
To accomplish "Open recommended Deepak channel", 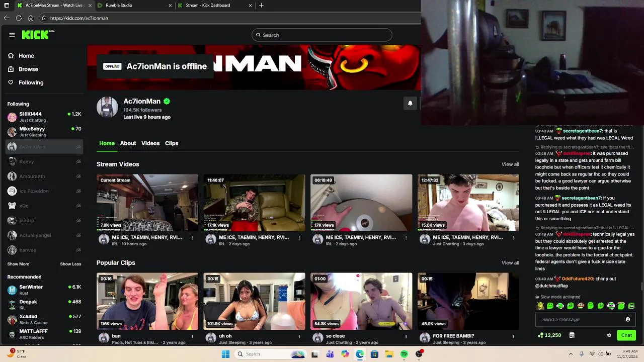I will pos(44,305).
